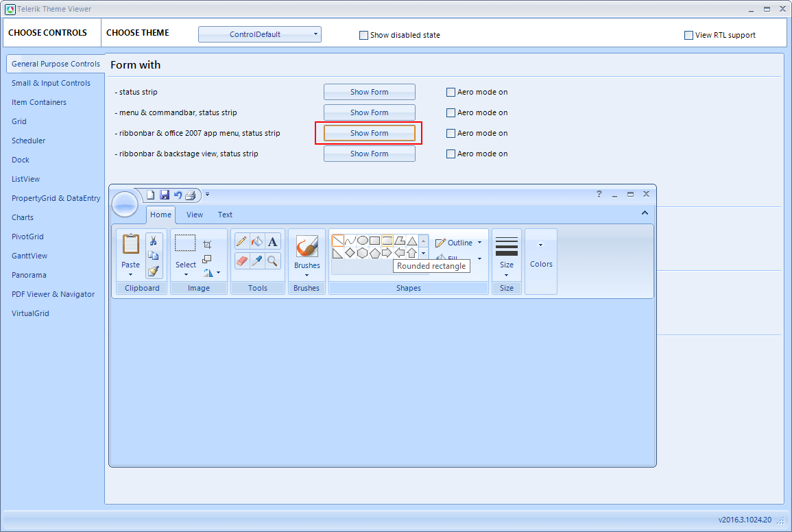The image size is (792, 532).
Task: Check Aero mode on for menu & commandbar row
Action: tap(451, 112)
